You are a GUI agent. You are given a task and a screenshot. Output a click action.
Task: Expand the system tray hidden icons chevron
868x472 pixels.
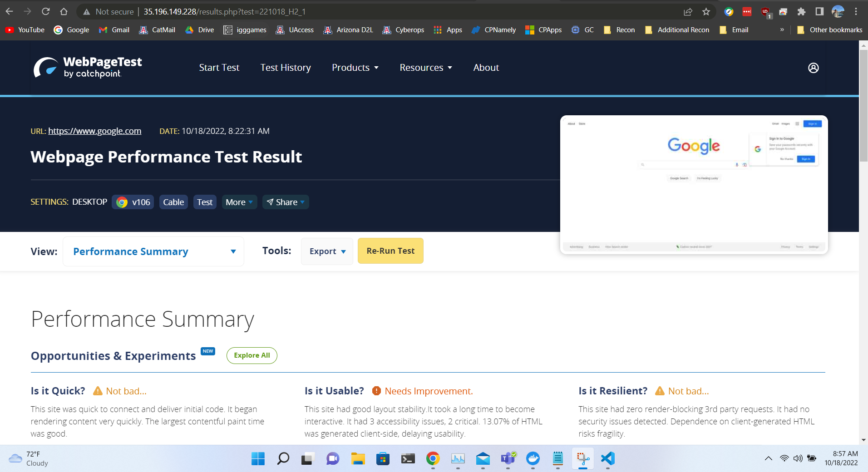tap(768, 459)
